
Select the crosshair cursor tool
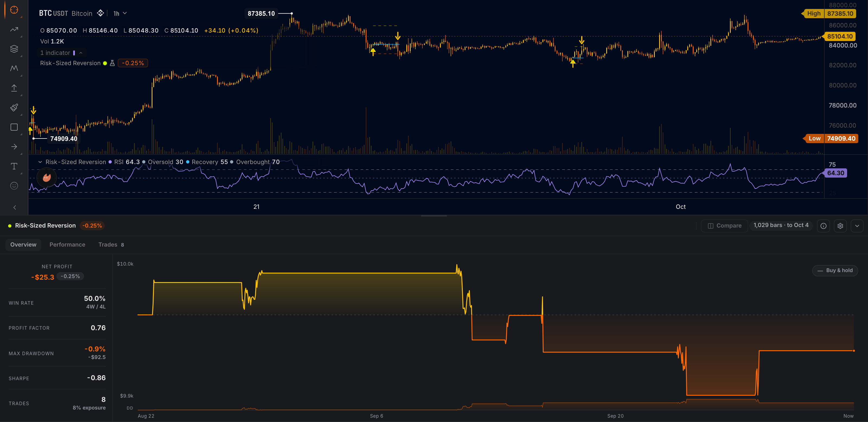click(14, 10)
